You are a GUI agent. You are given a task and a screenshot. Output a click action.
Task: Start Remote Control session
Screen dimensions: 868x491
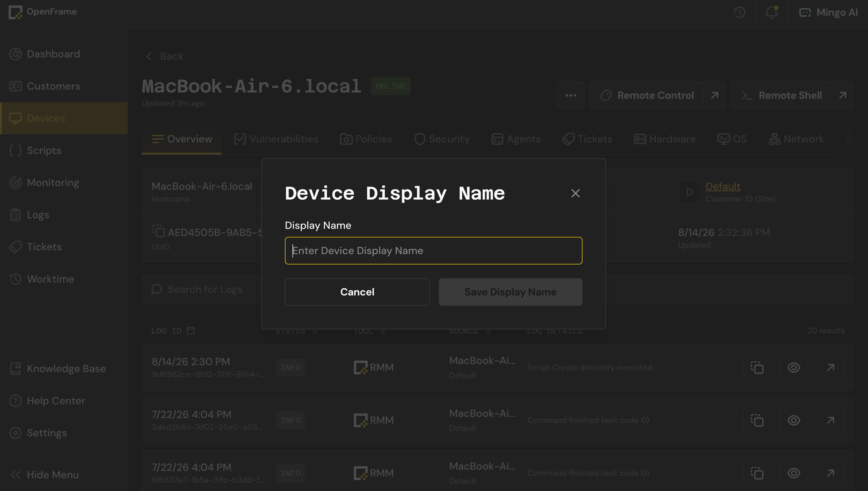(646, 95)
